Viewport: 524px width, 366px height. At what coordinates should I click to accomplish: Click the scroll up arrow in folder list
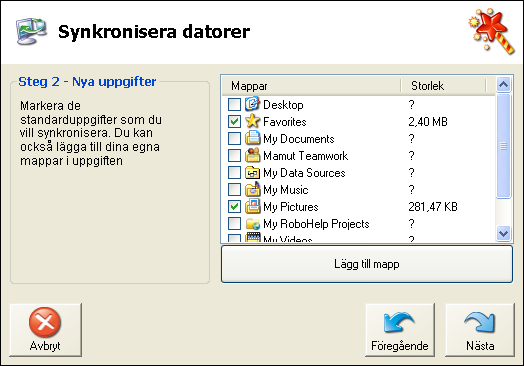(x=503, y=85)
